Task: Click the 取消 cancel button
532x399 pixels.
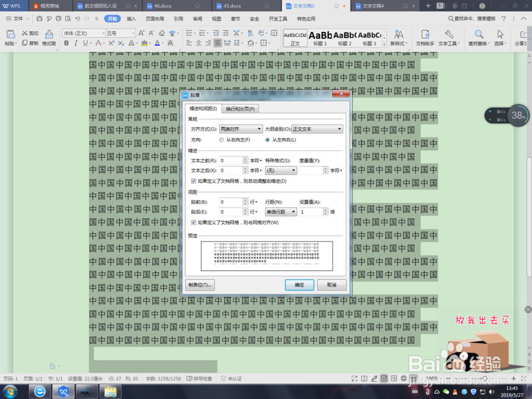Action: tap(332, 285)
